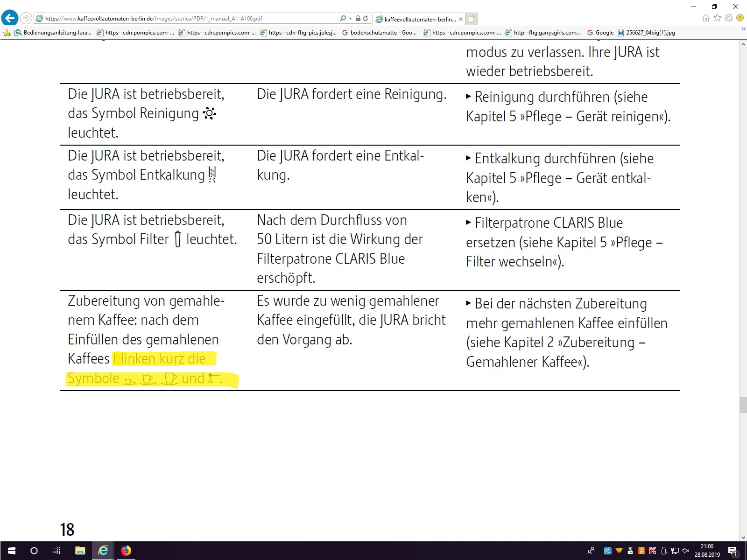Expand the address bar search dropdown arrow
747x560 pixels.
pyautogui.click(x=350, y=19)
